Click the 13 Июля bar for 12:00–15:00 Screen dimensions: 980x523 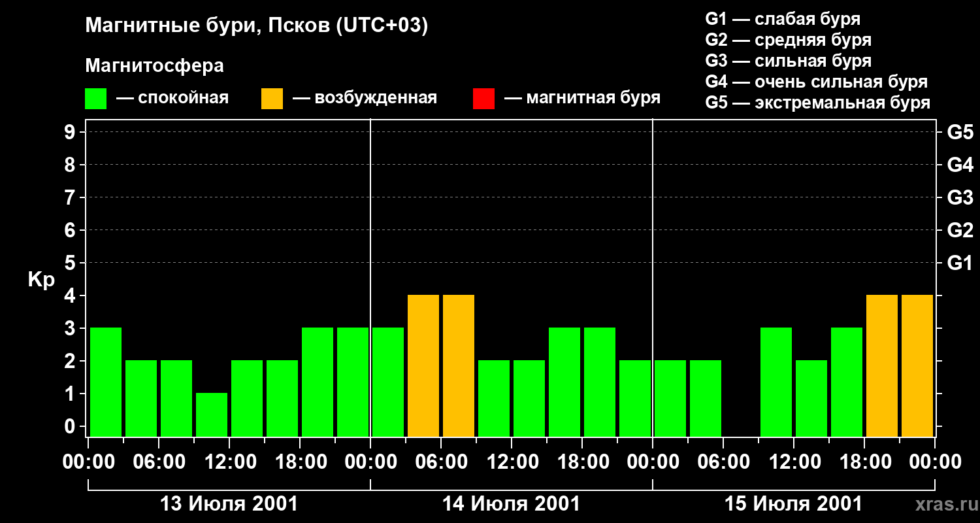coord(247,398)
